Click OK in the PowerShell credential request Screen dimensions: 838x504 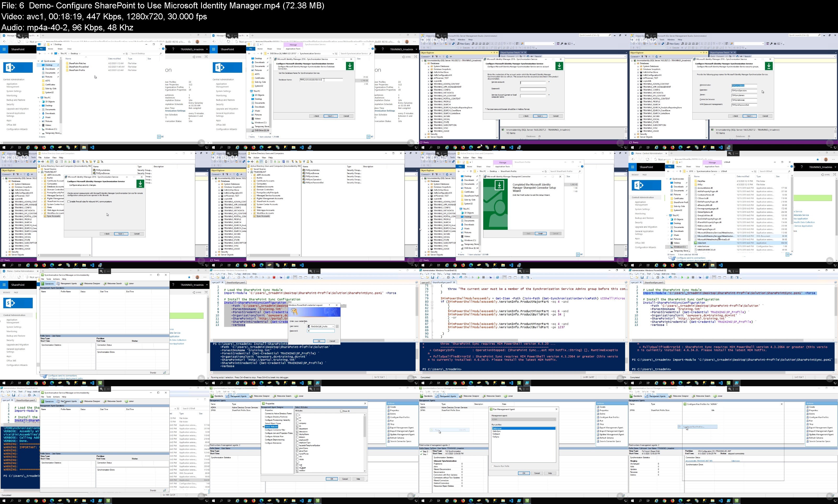(x=319, y=341)
